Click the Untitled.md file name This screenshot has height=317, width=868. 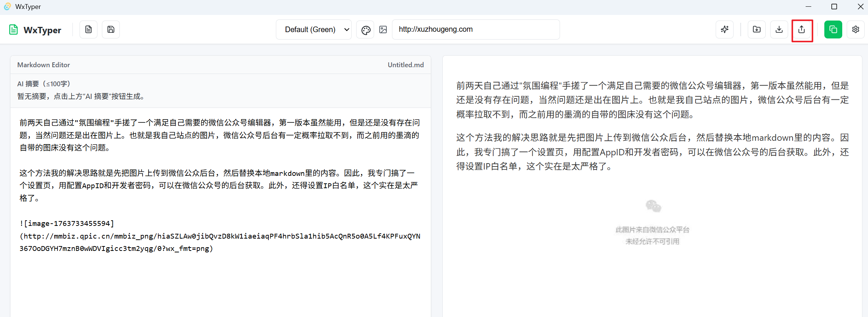coord(405,65)
